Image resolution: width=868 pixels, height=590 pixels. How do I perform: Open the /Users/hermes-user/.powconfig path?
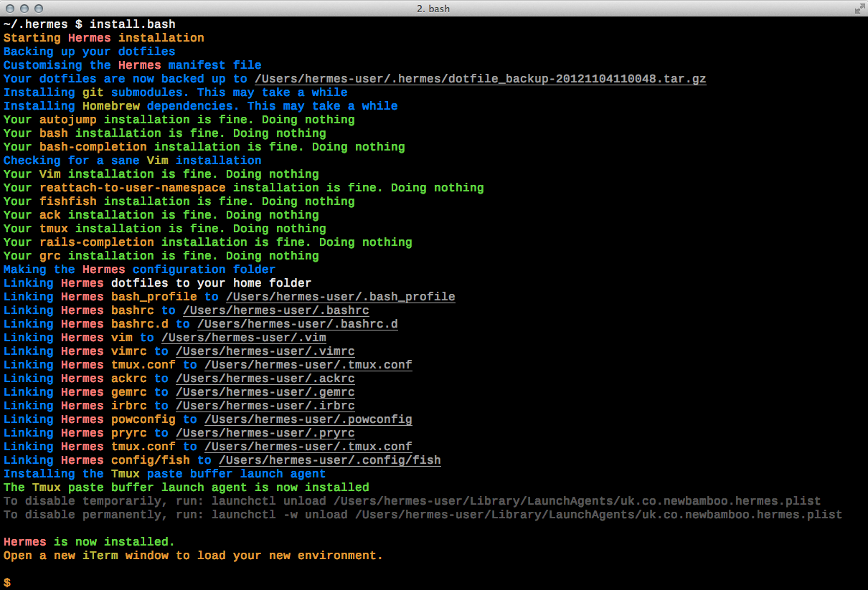tap(308, 419)
